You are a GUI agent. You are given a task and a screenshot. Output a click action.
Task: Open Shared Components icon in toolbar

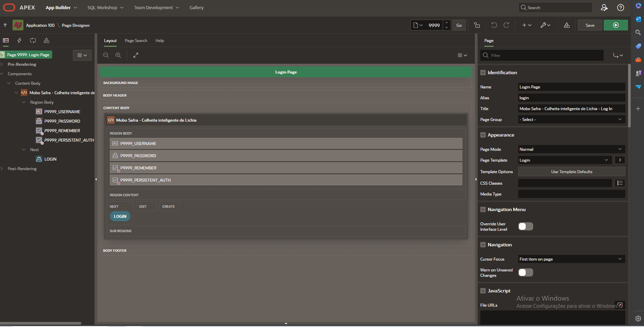567,25
